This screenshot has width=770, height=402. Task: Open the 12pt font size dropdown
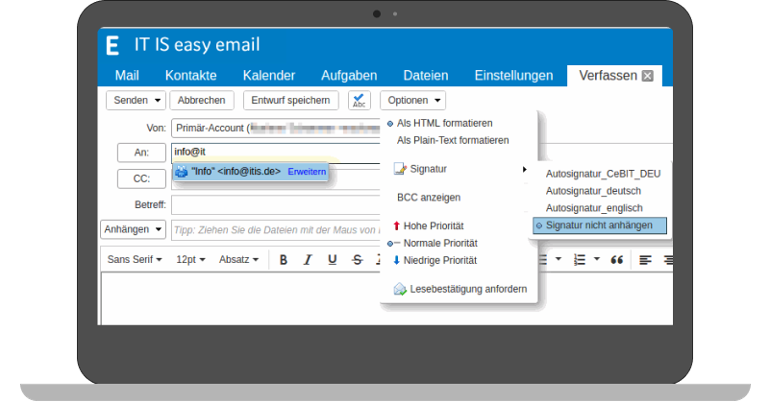click(x=191, y=260)
